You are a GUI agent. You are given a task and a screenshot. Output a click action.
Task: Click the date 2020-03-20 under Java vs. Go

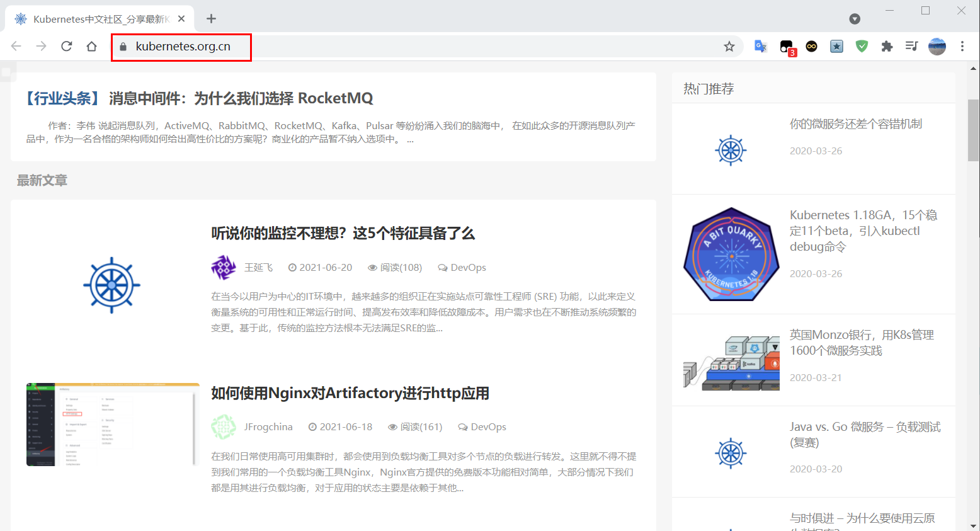tap(816, 469)
